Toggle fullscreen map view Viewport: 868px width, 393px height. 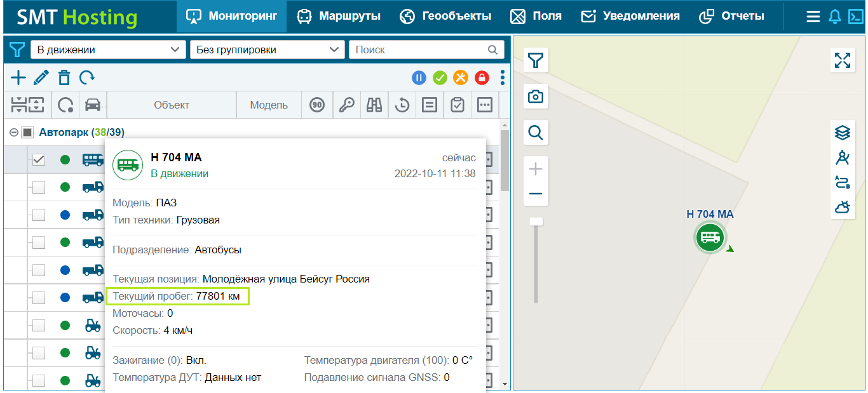coord(843,60)
